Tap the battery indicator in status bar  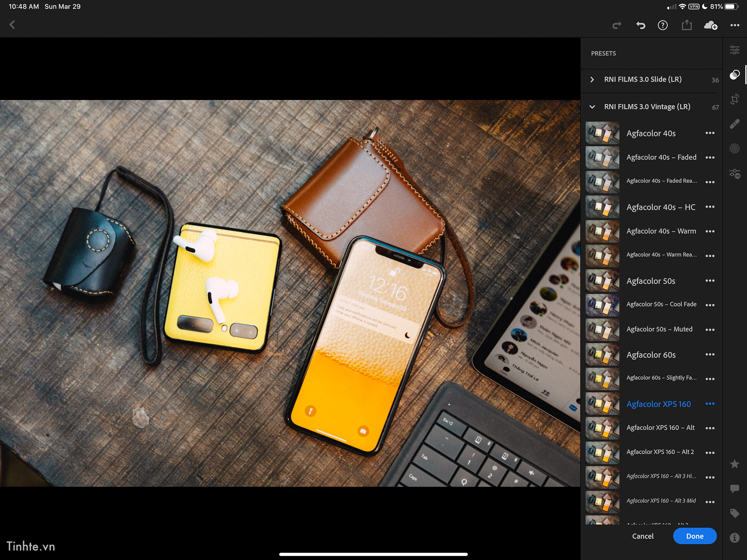pyautogui.click(x=731, y=7)
